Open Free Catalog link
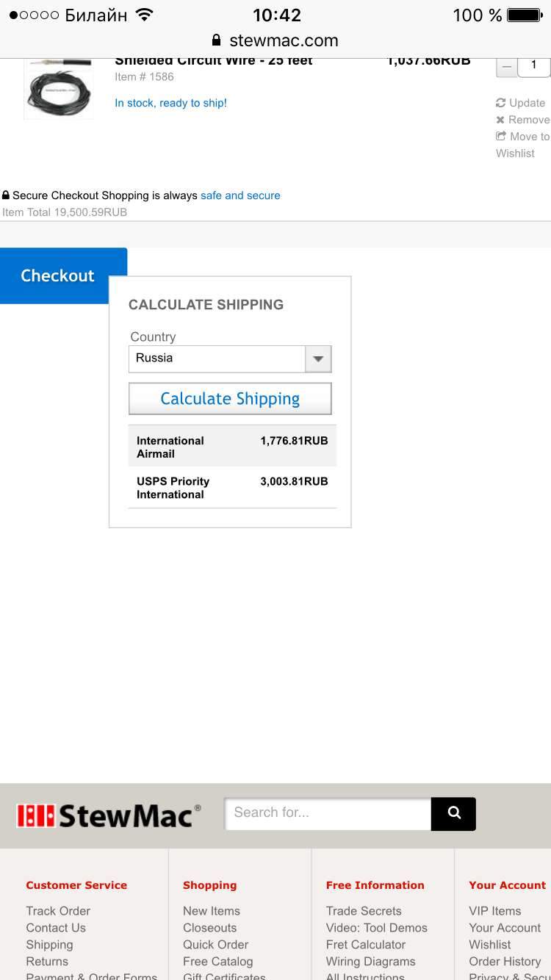Viewport: 551px width, 980px height. (218, 962)
